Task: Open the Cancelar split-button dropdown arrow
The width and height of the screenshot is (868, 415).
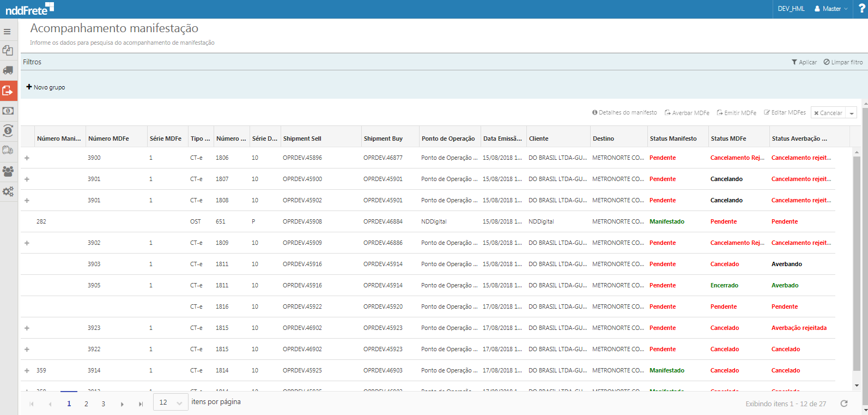Action: (852, 113)
